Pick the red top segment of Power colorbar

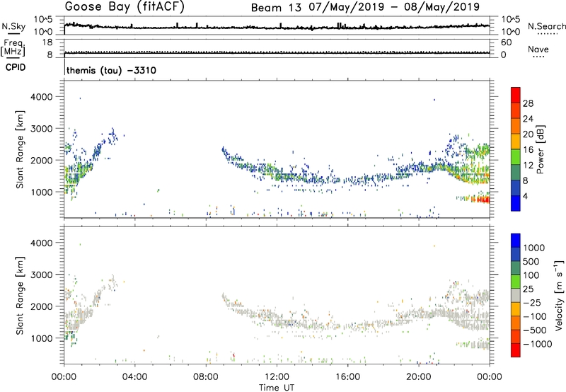[516, 95]
